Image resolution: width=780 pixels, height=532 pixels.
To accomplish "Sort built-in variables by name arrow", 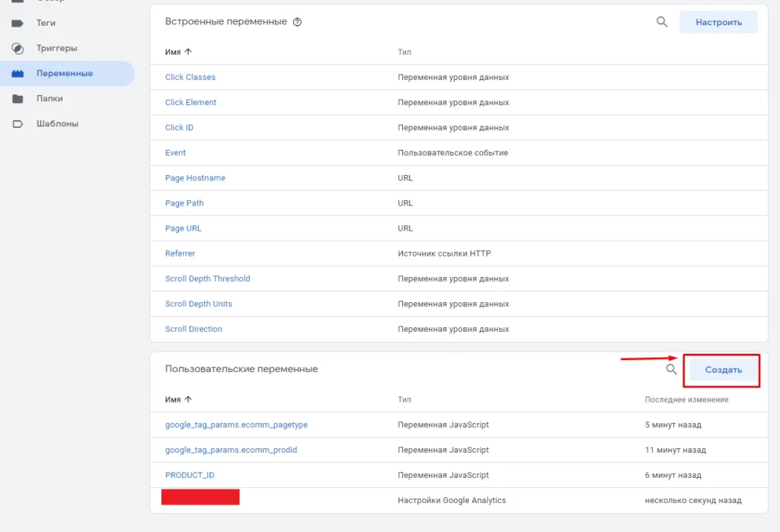I will coord(188,52).
